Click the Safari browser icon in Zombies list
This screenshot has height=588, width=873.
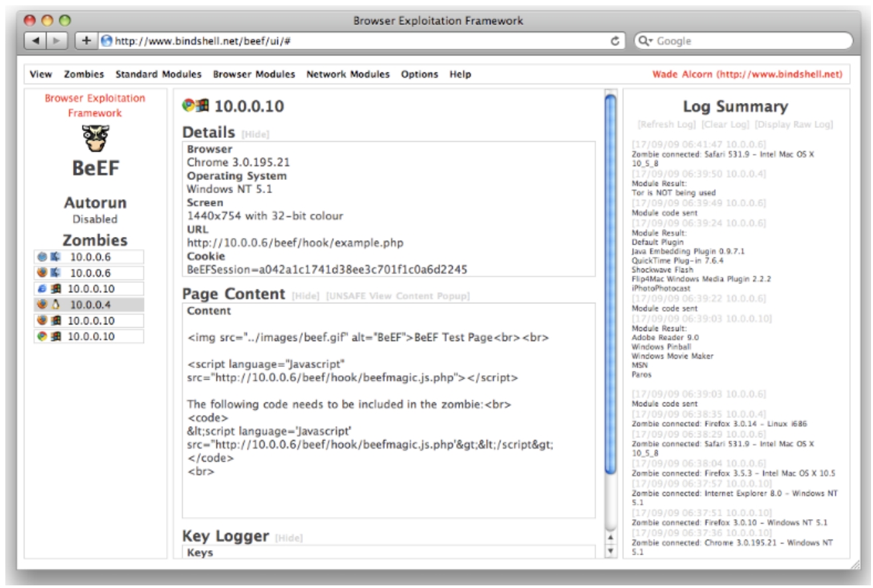click(42, 257)
